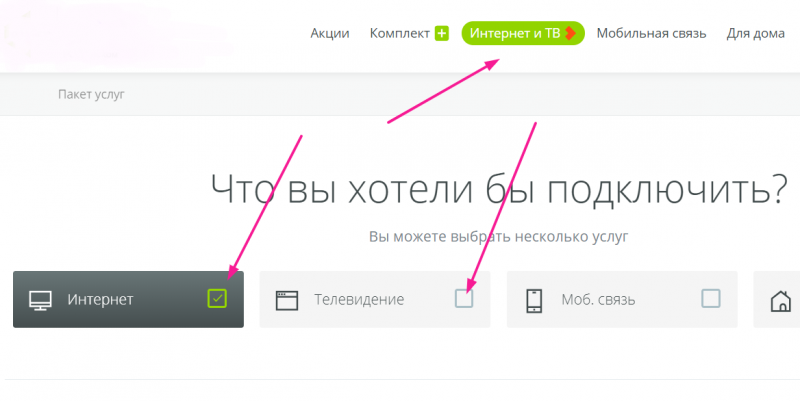The height and width of the screenshot is (401, 800).
Task: Click the text Вы можете выбрать несколько услуг
Action: (x=498, y=237)
